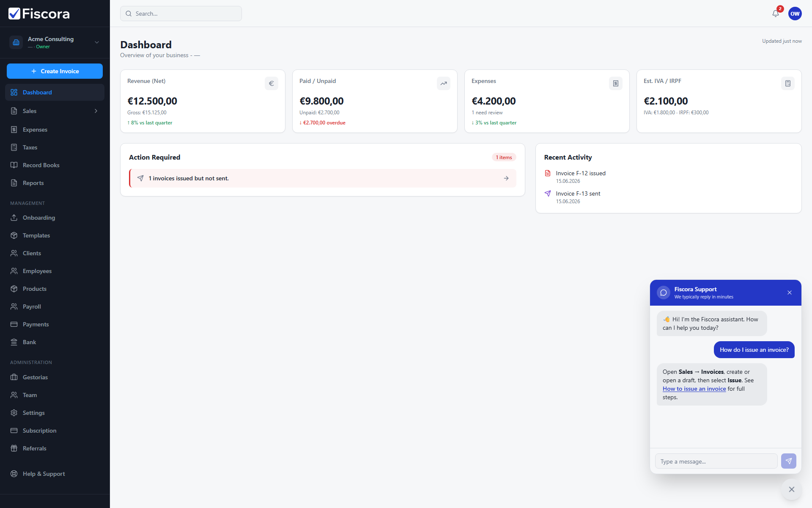Screen dimensions: 812x508
Task: Expand the Sales submenu chevron
Action: point(96,111)
